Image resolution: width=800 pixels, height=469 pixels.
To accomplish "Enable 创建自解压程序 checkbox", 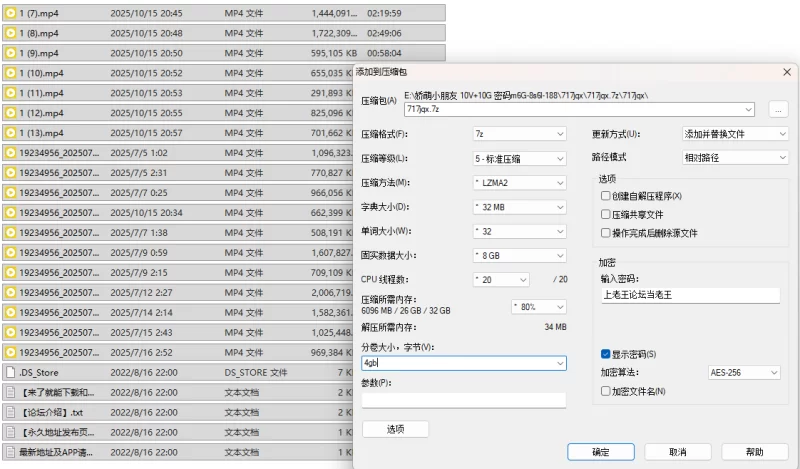I will tap(606, 196).
